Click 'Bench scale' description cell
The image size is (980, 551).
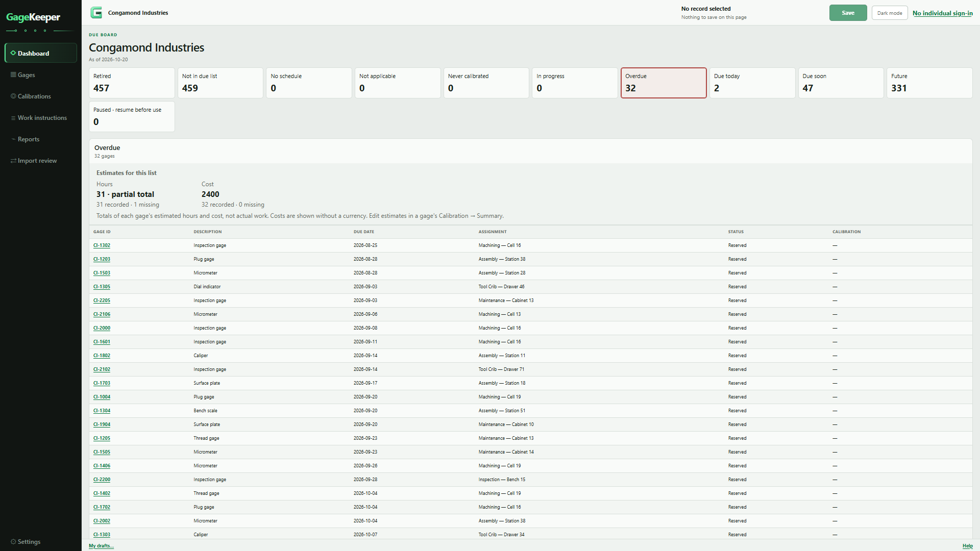pyautogui.click(x=205, y=411)
